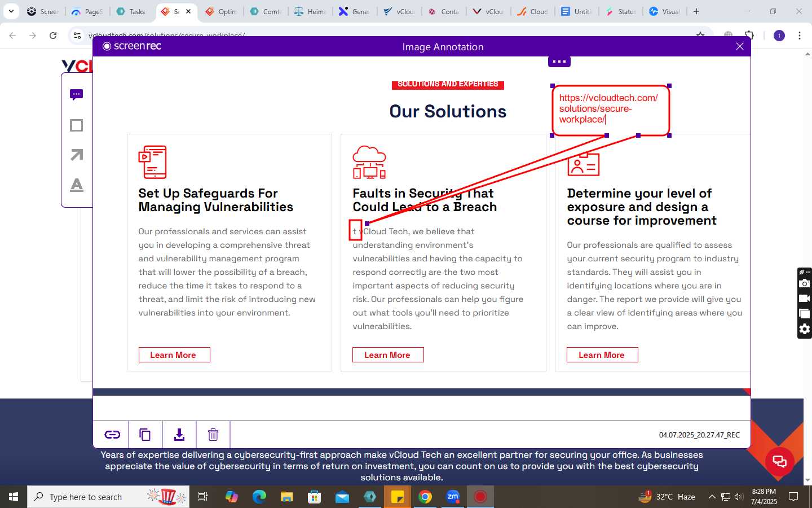
Task: Open File Explorer from taskbar
Action: click(x=286, y=497)
